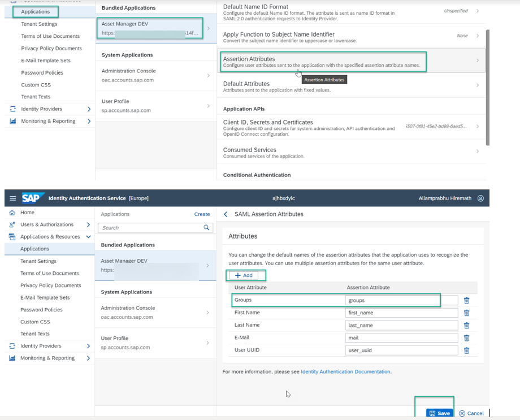Screen dimensions: 520x420
Task: Click the Add button above the attributes table
Action: point(244,275)
